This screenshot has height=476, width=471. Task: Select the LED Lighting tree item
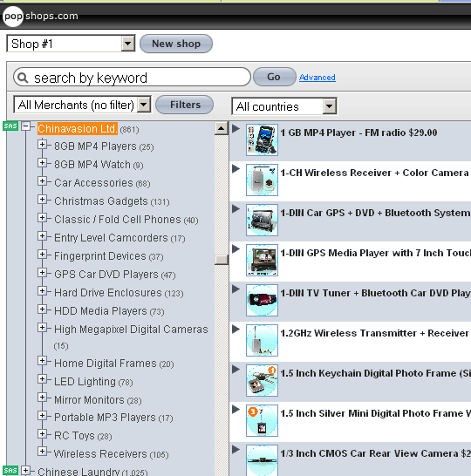[85, 381]
